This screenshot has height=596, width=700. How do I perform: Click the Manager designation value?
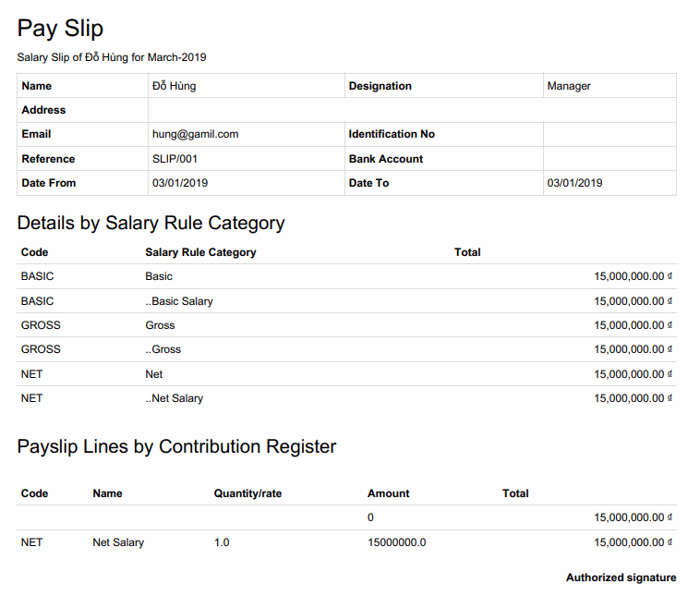tap(569, 86)
